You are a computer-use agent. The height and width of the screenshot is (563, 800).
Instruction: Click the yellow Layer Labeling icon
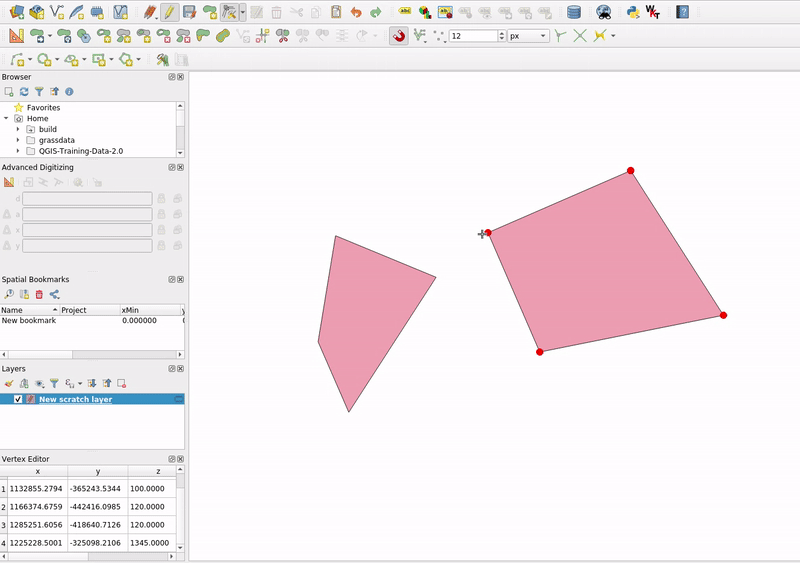click(x=405, y=11)
